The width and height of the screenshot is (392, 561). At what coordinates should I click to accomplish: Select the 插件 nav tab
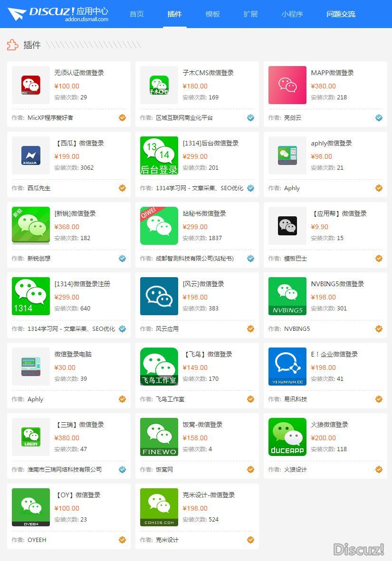pos(174,14)
